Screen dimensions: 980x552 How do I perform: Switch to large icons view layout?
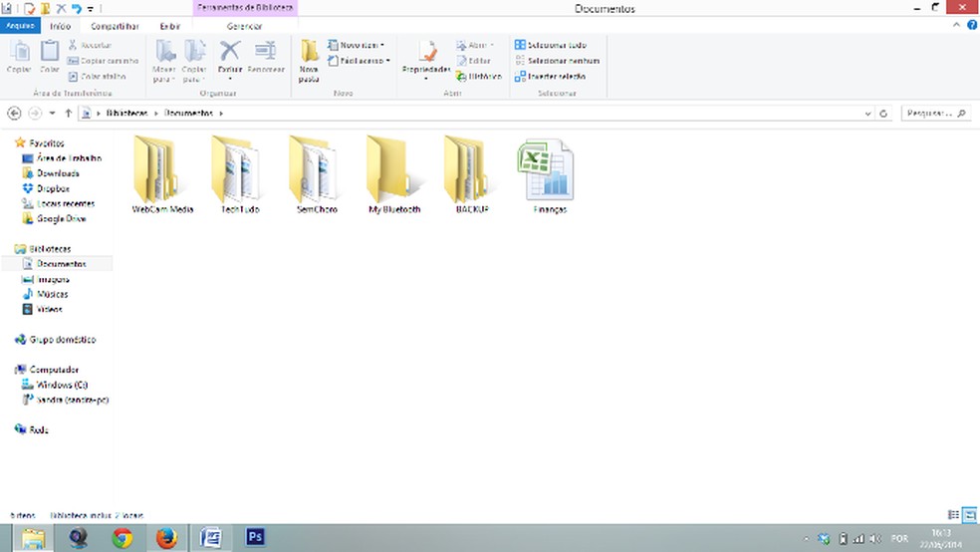[969, 515]
